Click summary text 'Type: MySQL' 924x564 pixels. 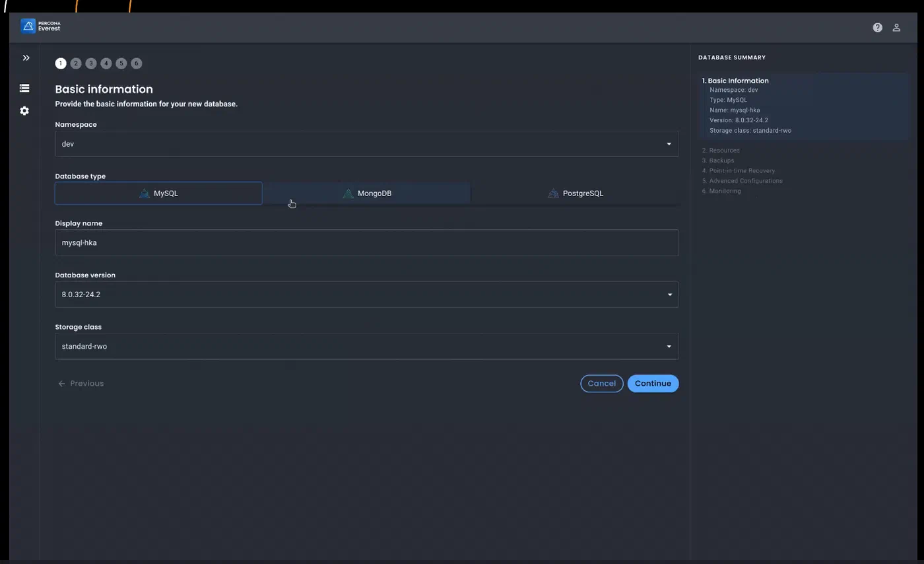[728, 100]
